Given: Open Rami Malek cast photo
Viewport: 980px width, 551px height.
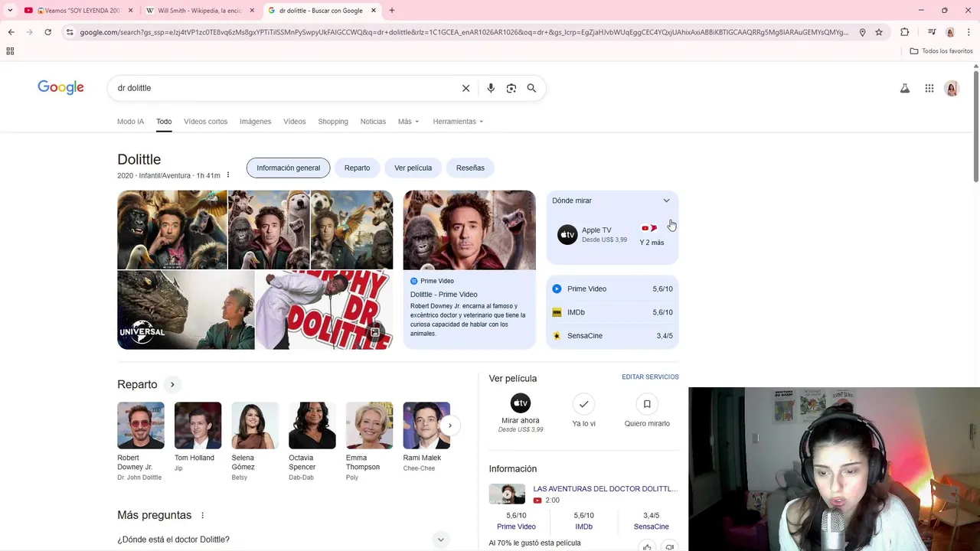Looking at the screenshot, I should 426,425.
